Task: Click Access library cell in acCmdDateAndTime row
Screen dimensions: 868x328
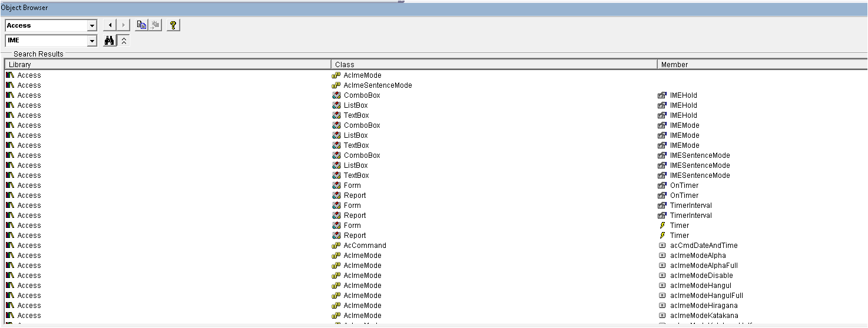Action: coord(29,246)
